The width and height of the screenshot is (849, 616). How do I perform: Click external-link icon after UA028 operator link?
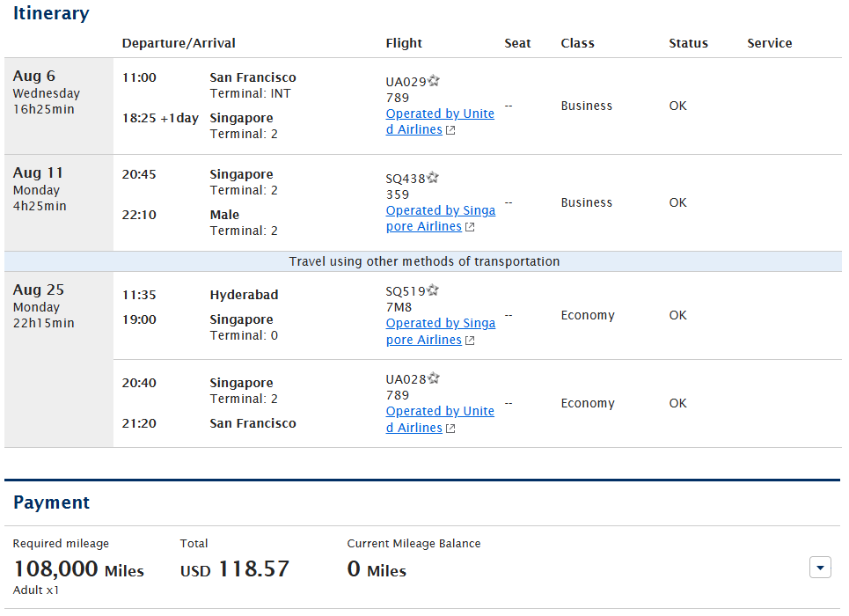click(x=450, y=429)
